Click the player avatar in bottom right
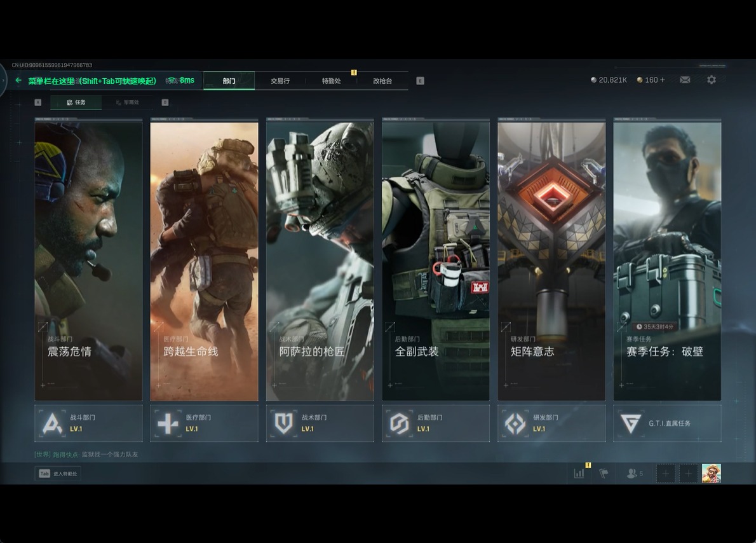 pyautogui.click(x=711, y=474)
